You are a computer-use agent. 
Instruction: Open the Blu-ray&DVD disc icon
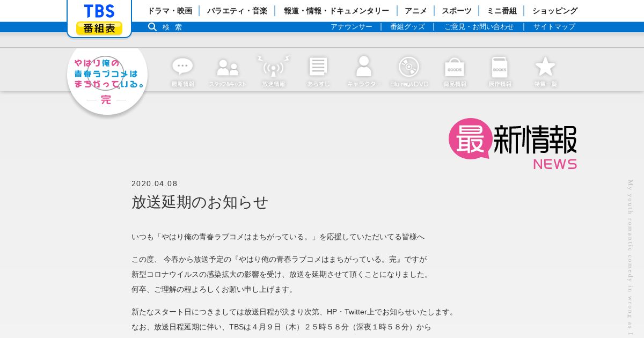click(x=409, y=72)
